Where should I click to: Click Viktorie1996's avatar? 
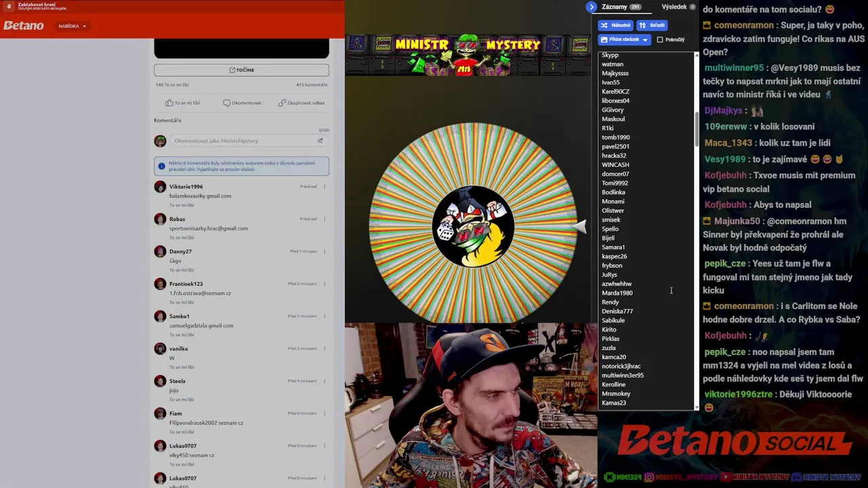[160, 186]
